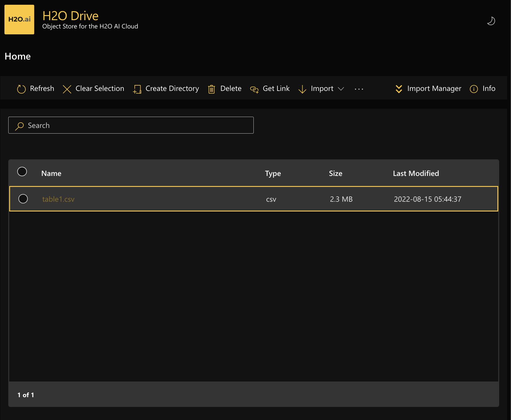511x420 pixels.
Task: Click the Refresh circular arrow icon
Action: click(x=21, y=89)
